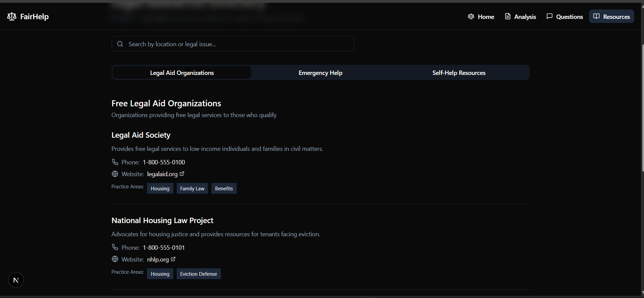This screenshot has width=644, height=298.
Task: Open the Next.js dev tools N badge
Action: tap(16, 280)
